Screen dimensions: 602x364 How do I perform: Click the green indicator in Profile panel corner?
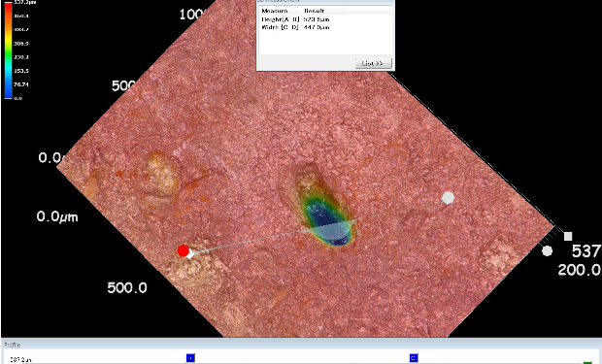587,362
